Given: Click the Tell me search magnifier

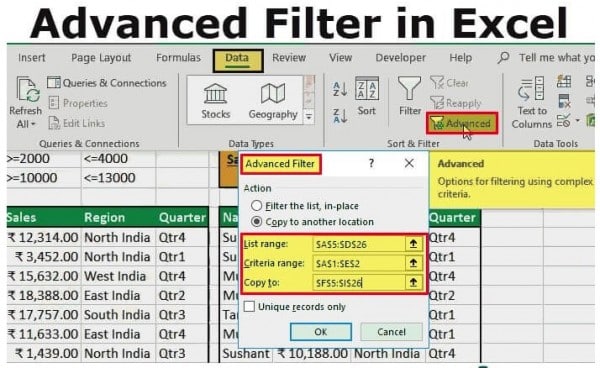Looking at the screenshot, I should pyautogui.click(x=504, y=58).
